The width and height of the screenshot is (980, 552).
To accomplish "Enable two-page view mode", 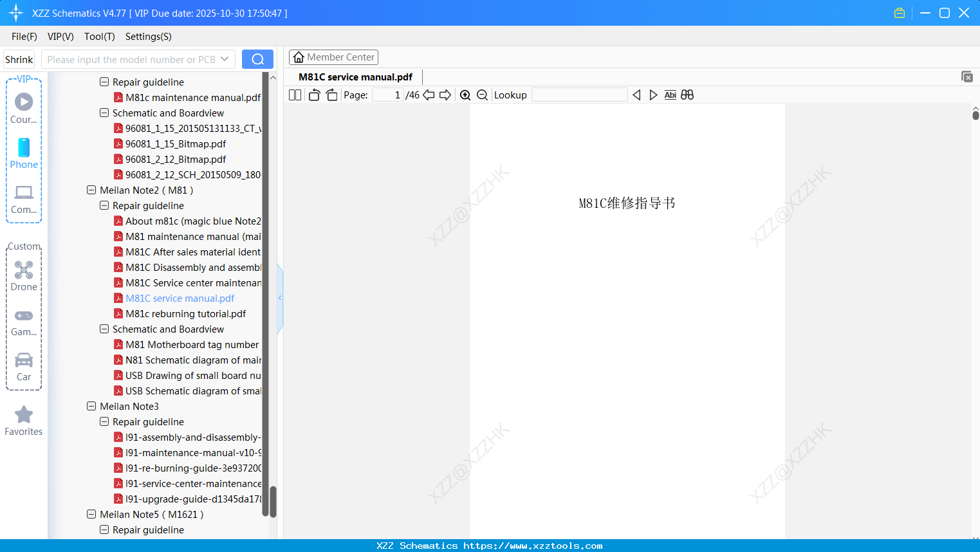I will point(294,95).
